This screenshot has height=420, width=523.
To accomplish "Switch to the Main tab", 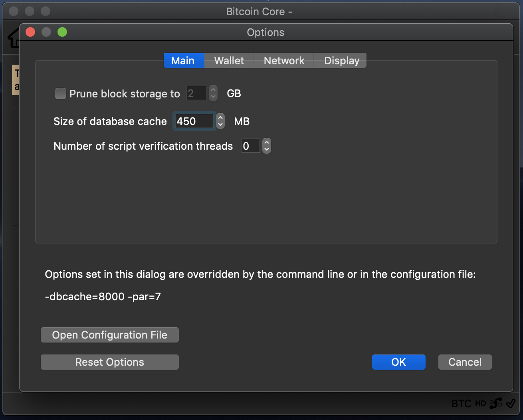I will [184, 61].
